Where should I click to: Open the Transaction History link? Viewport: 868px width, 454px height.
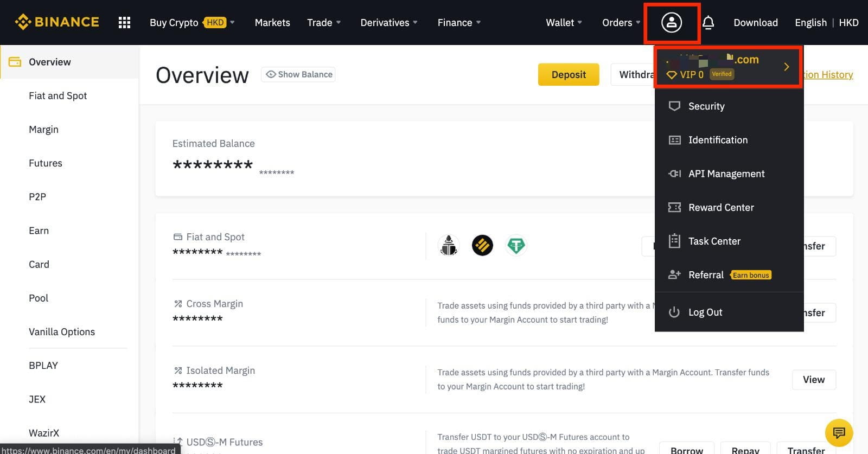pos(828,75)
